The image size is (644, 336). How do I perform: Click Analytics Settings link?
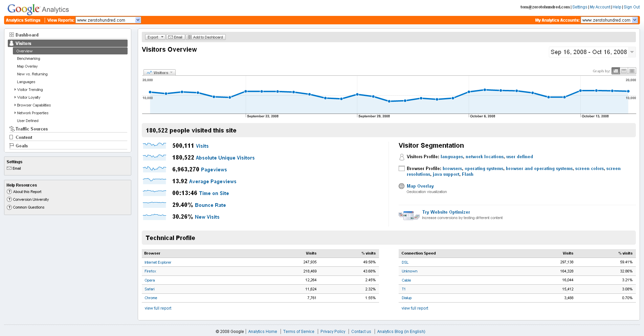point(23,20)
